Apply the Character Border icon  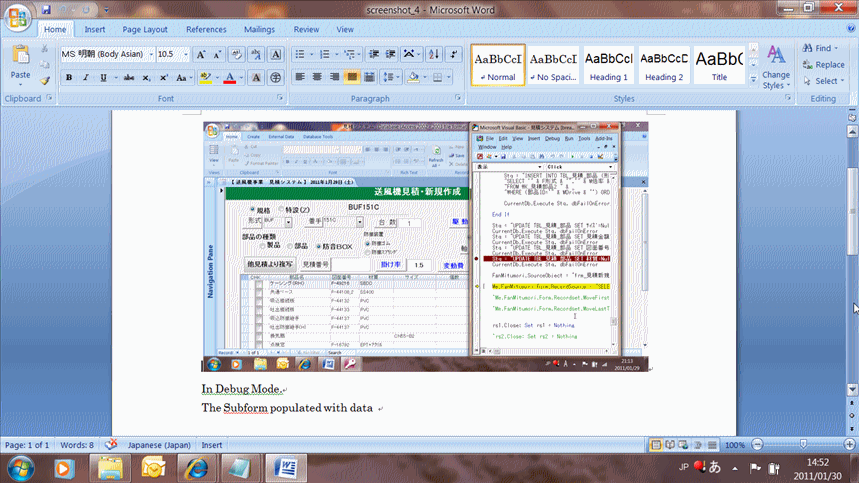coord(276,54)
